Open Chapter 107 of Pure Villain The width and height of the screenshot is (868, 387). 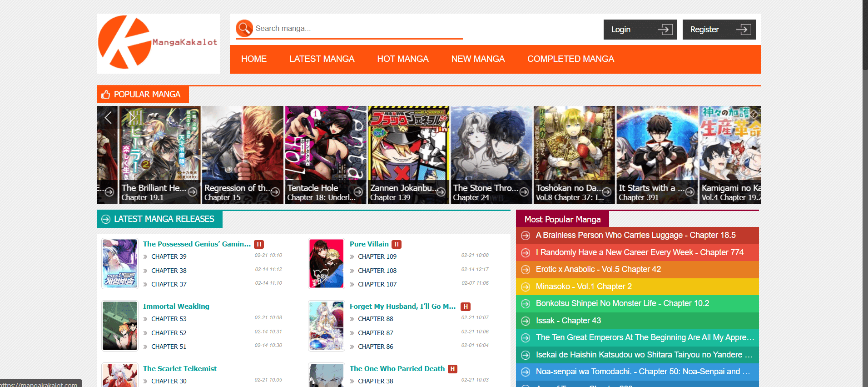click(377, 284)
